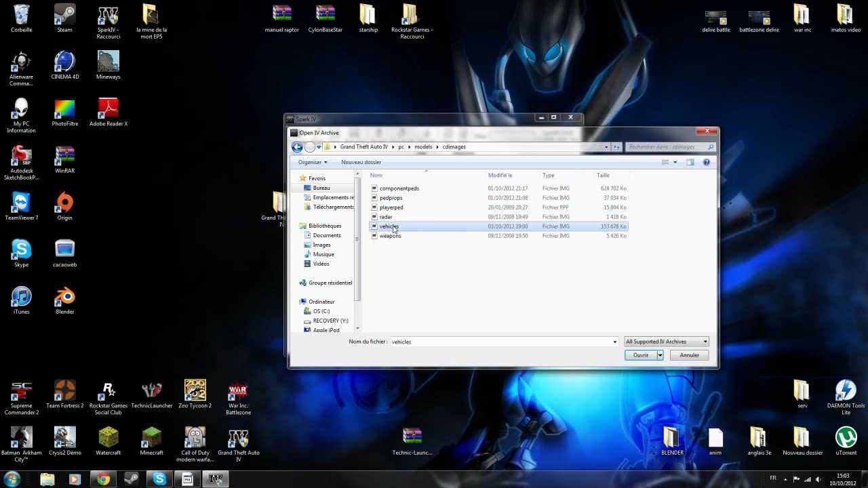Open the OS (C:) drive
Image resolution: width=868 pixels, height=488 pixels.
click(321, 311)
